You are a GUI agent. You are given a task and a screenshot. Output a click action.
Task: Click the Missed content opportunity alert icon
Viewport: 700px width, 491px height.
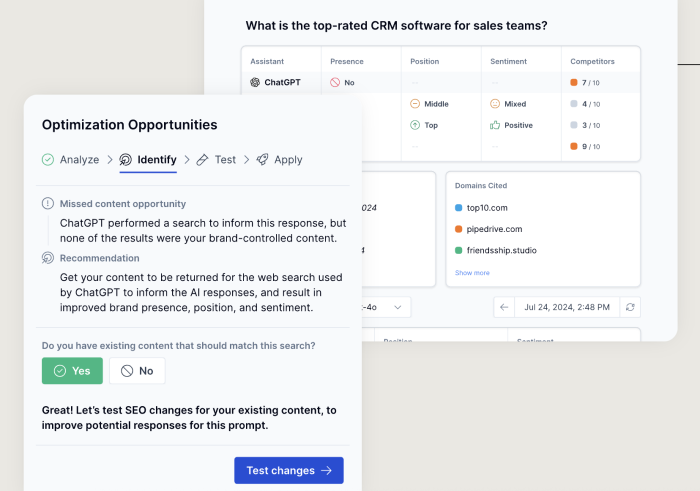pos(48,204)
